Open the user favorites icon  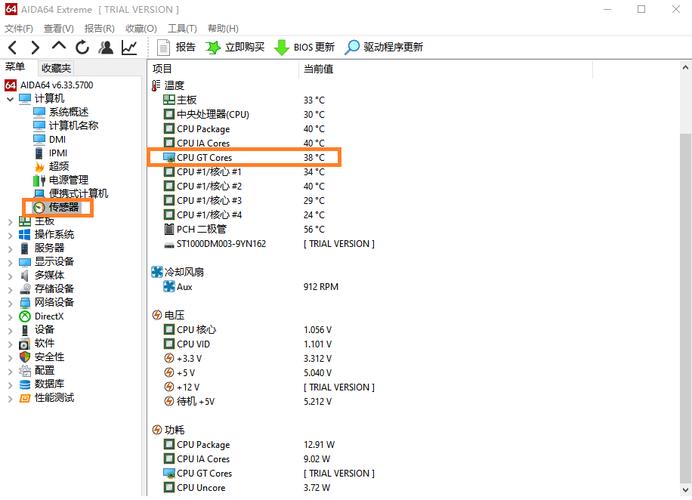point(105,47)
